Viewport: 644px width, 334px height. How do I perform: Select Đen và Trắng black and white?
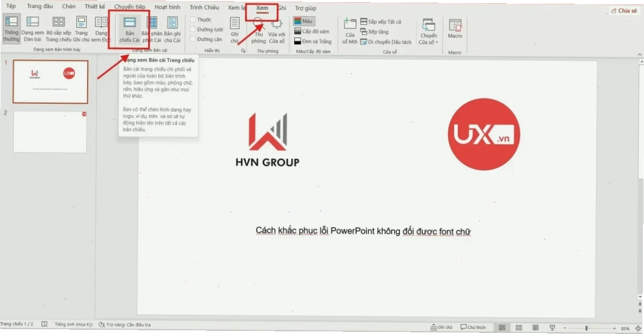pos(312,42)
